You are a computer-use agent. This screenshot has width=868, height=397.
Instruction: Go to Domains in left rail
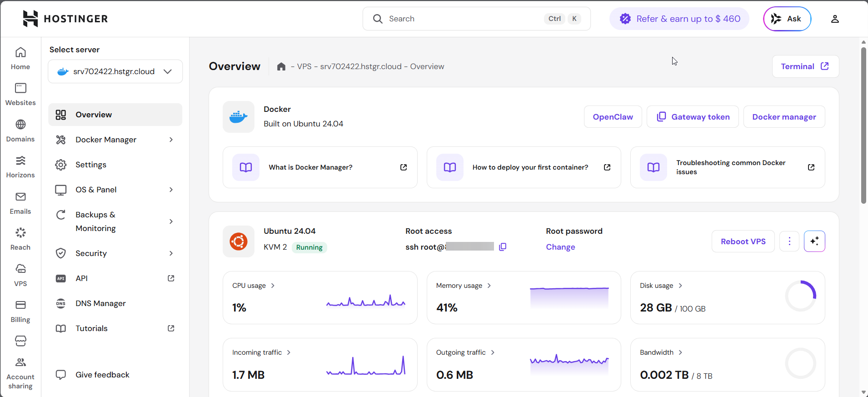20,131
